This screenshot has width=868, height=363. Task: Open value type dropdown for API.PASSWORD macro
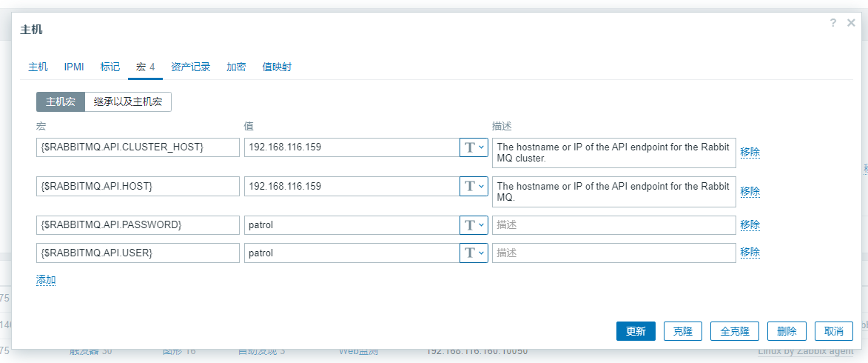tap(474, 225)
